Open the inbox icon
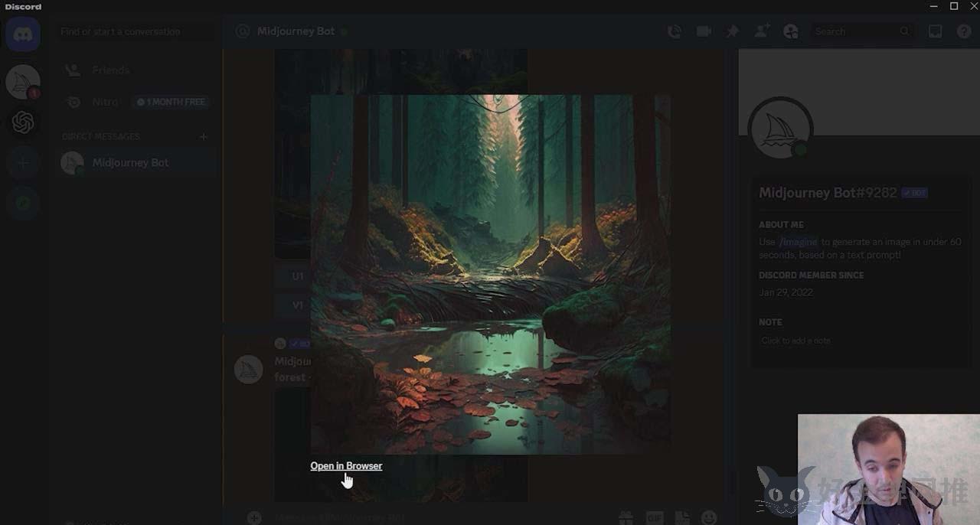980x525 pixels. (x=935, y=31)
